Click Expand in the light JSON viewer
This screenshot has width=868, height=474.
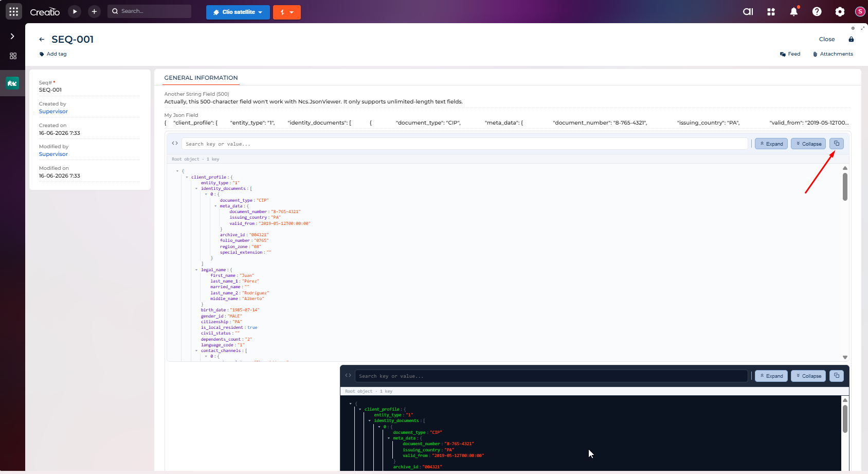(x=771, y=144)
